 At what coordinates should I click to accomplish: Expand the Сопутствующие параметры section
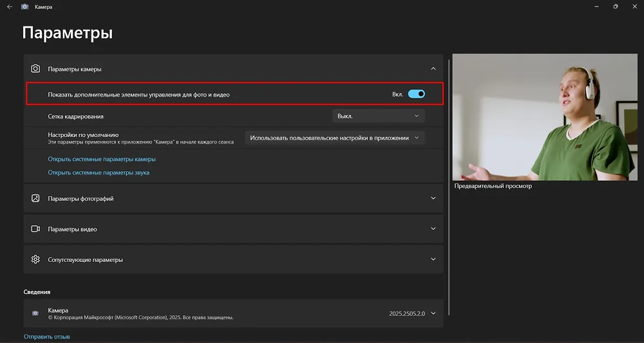coord(433,259)
